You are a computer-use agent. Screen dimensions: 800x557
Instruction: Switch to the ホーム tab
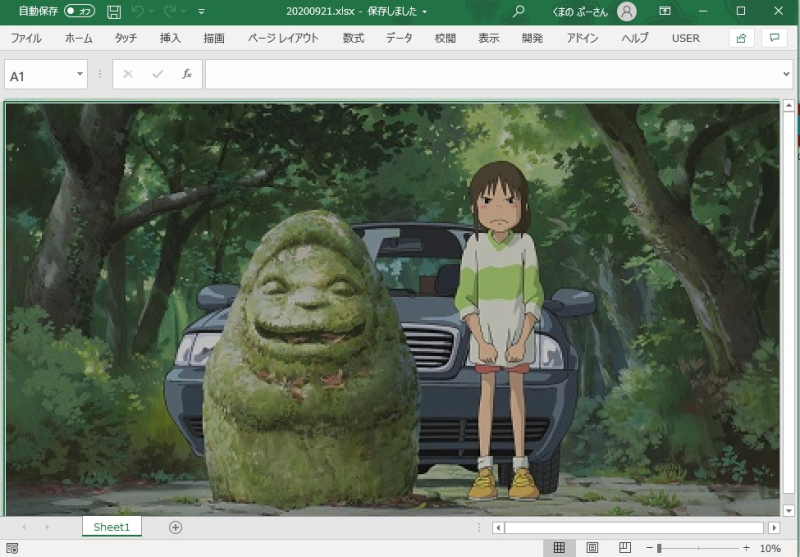coord(79,38)
